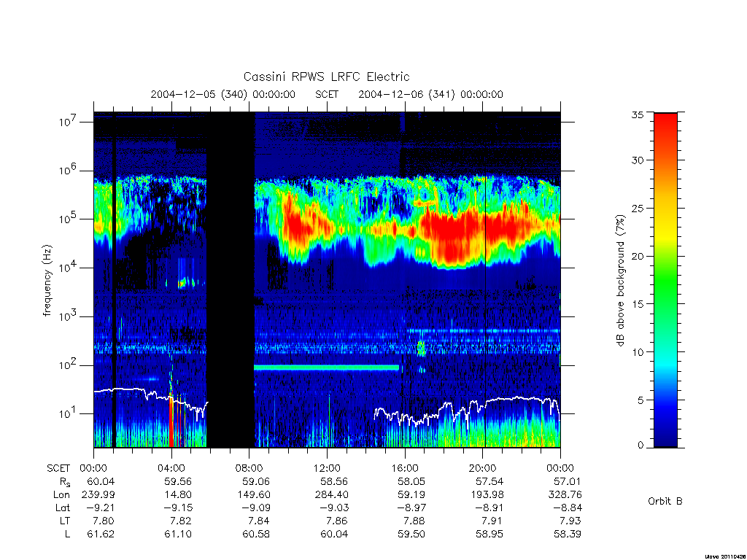The width and height of the screenshot is (747, 560).
Task: Click the green horizontal band near 100 Hz
Action: pos(326,367)
